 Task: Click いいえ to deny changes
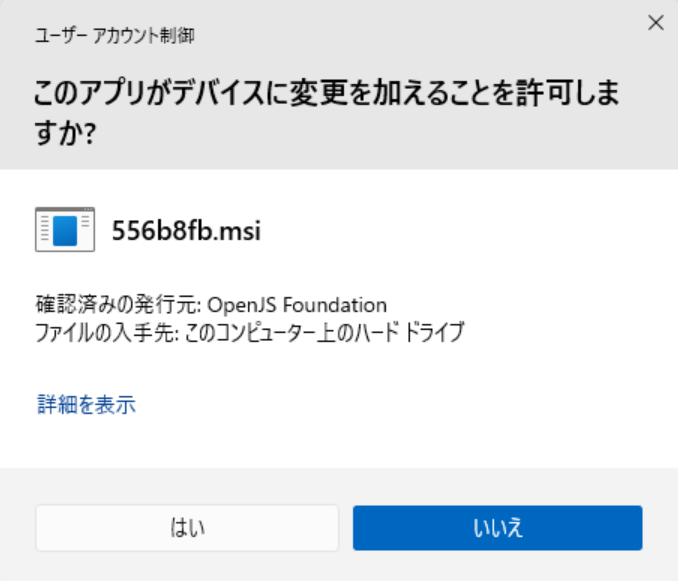[497, 527]
